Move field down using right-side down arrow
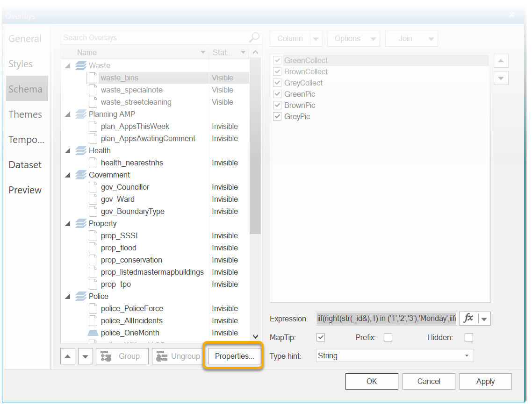The height and width of the screenshot is (405, 532). tap(501, 78)
